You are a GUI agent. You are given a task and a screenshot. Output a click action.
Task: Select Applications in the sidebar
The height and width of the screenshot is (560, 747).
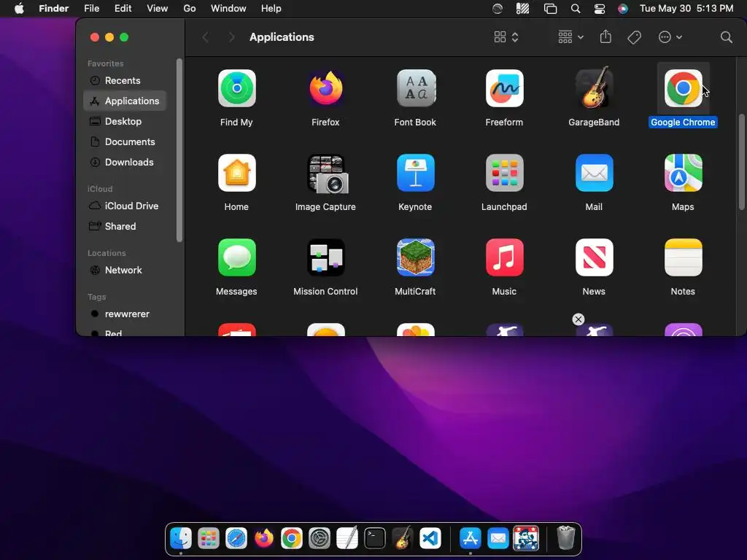tap(125, 101)
